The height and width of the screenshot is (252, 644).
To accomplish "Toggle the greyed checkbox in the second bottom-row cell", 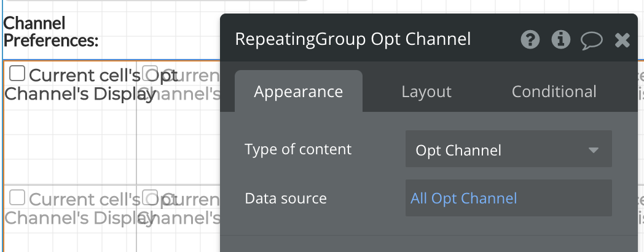I will tap(150, 197).
